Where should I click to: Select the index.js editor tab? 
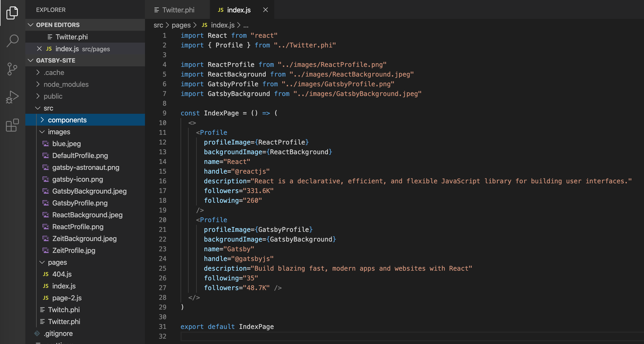pos(238,10)
